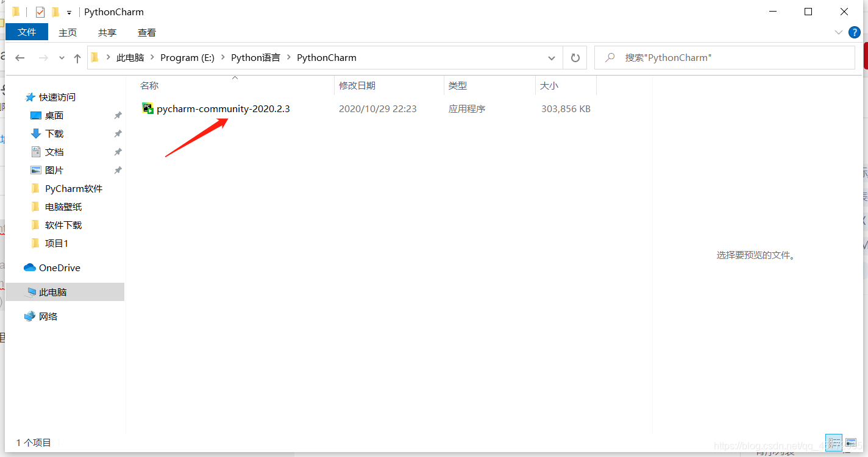Click the New Folder icon in the title bar

click(x=55, y=12)
